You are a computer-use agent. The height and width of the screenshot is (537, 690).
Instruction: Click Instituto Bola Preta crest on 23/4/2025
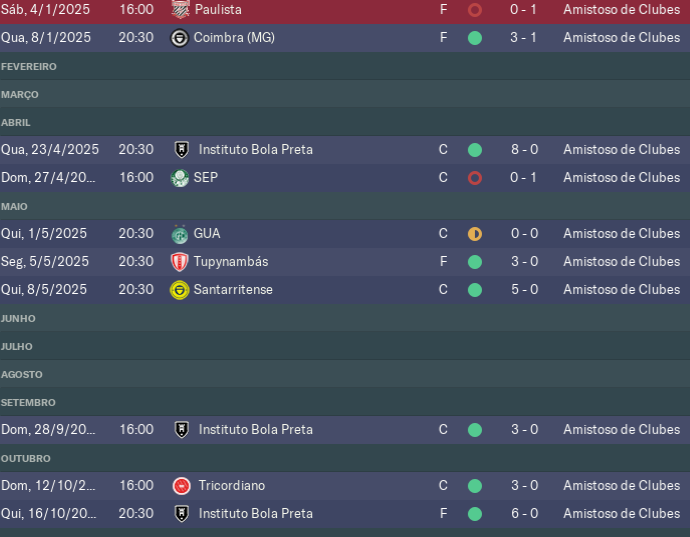pyautogui.click(x=182, y=150)
